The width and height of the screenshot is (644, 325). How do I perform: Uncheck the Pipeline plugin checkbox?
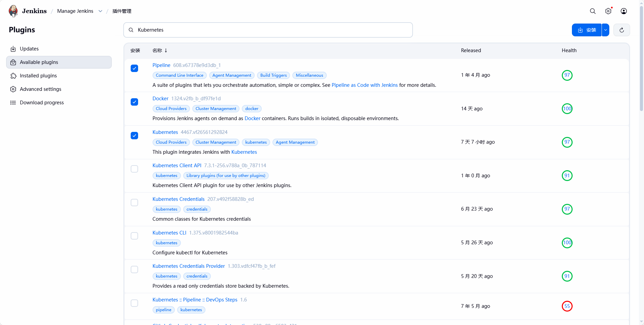(134, 68)
